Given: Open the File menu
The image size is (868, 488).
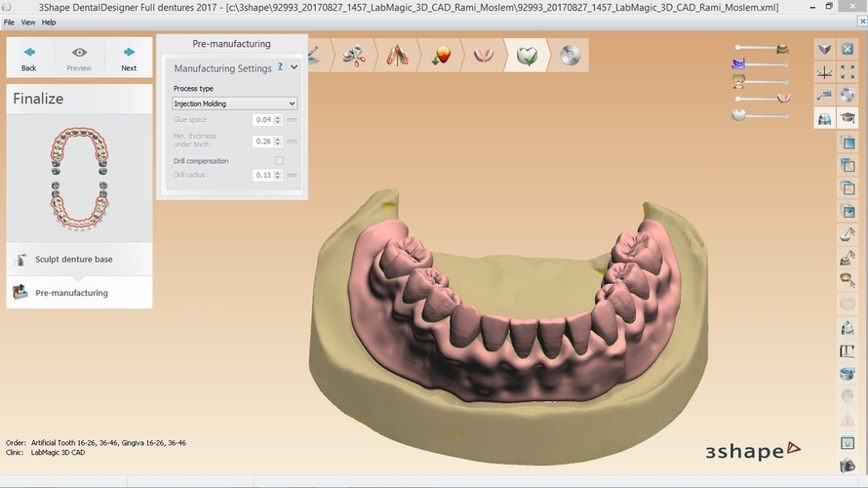Looking at the screenshot, I should tap(9, 22).
